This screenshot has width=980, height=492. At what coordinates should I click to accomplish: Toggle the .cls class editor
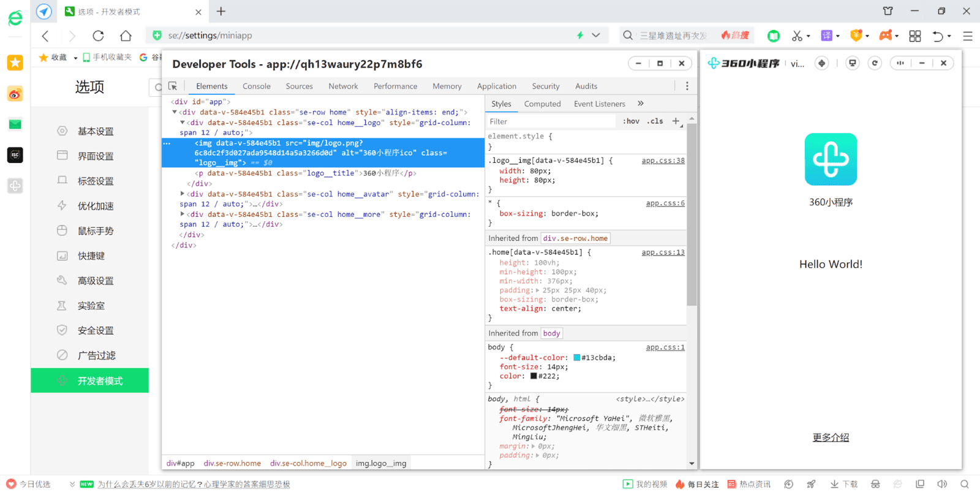tap(656, 121)
